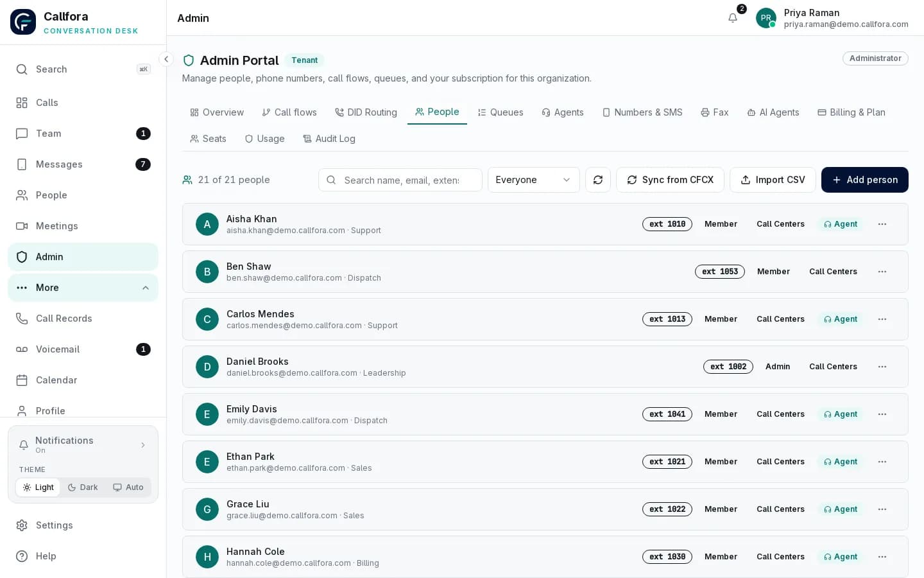
Task: Click the Add person button
Action: click(x=865, y=180)
